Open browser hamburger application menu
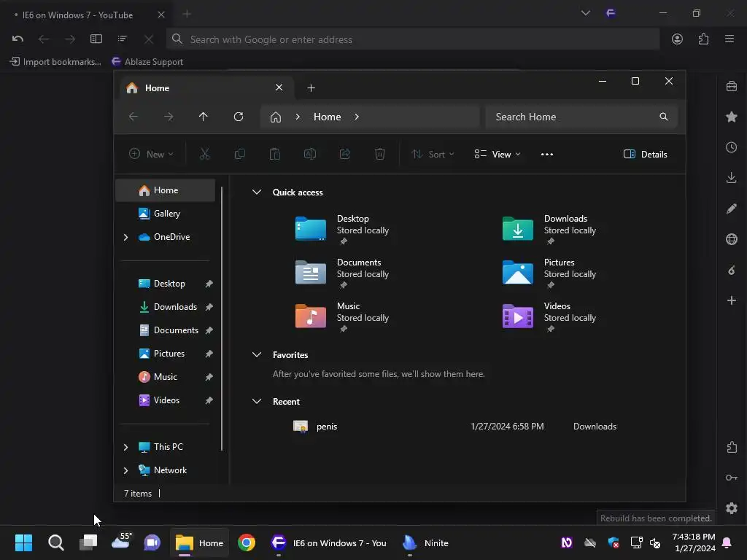 pyautogui.click(x=729, y=39)
